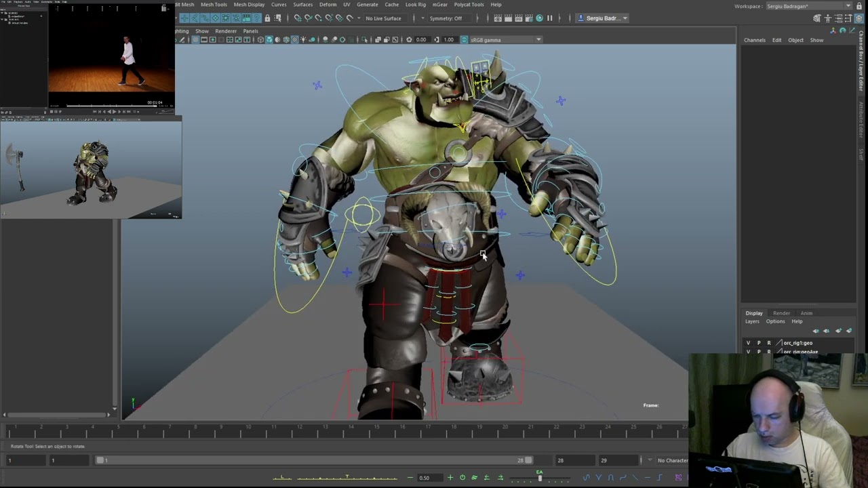Open the Object menu in Channel Box
This screenshot has width=868, height=488.
tap(795, 40)
